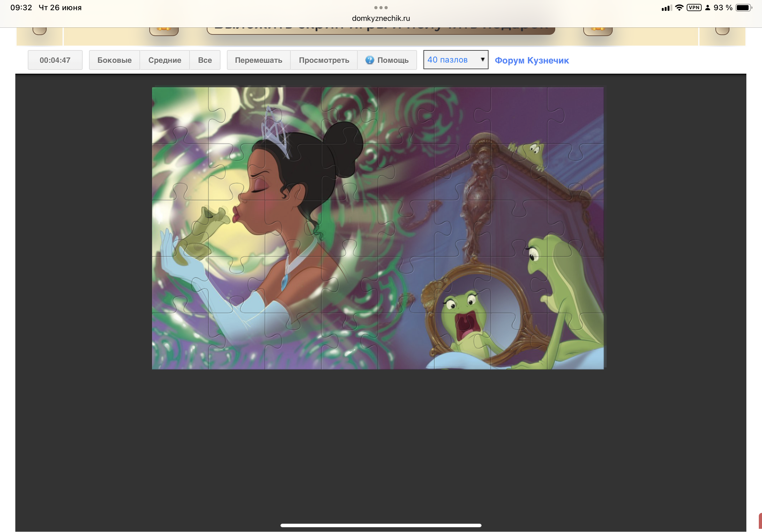Tap the home indicator bar at bottom

pyautogui.click(x=381, y=525)
